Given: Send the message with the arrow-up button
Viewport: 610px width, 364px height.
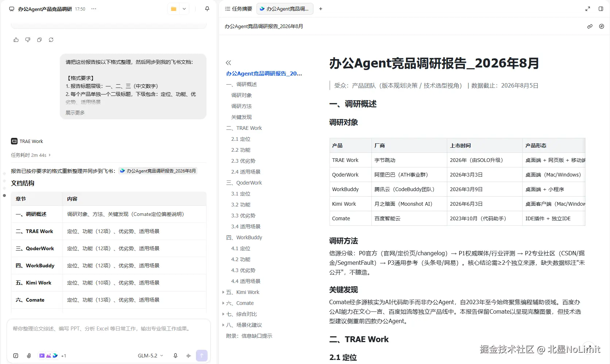Looking at the screenshot, I should click(x=202, y=356).
